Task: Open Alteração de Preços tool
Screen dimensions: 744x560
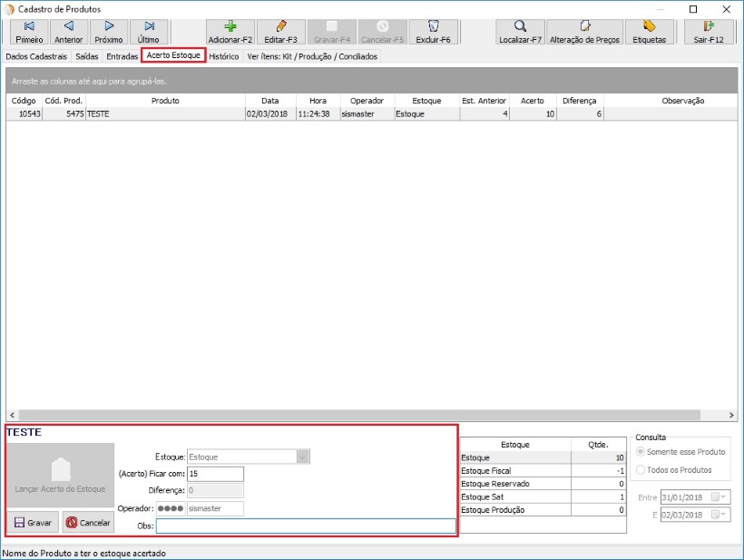Action: [x=585, y=32]
